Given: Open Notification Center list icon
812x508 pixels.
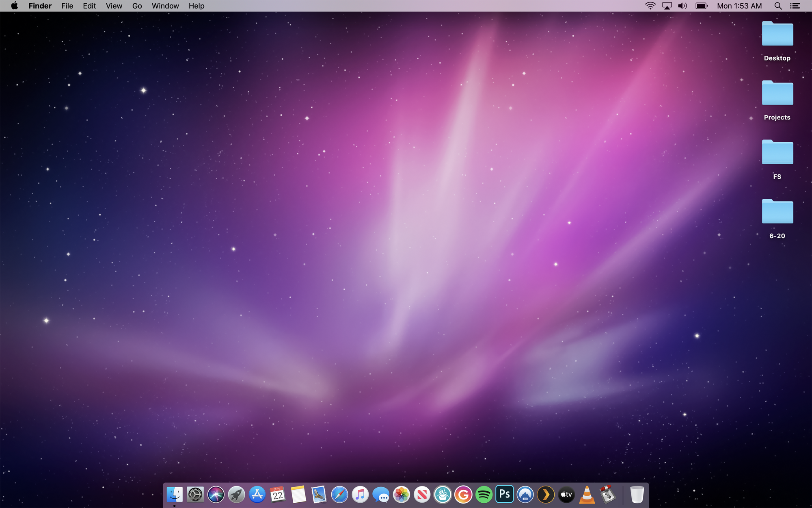Looking at the screenshot, I should click(795, 6).
